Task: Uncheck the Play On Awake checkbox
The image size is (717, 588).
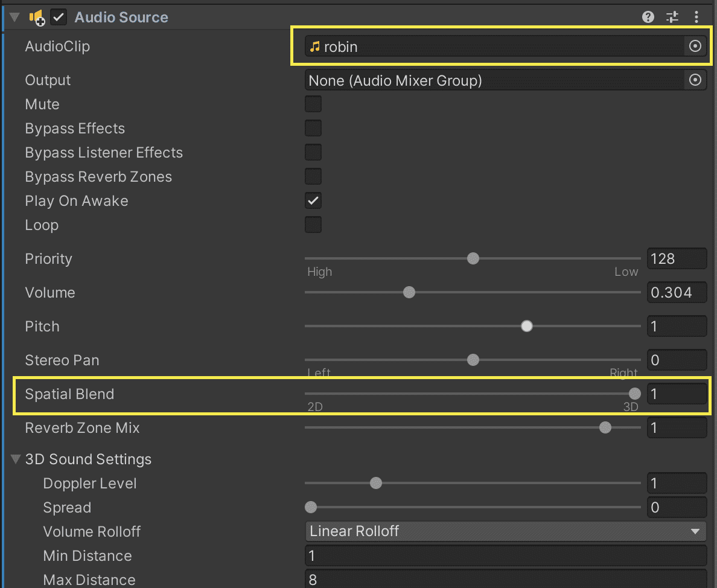Action: click(313, 201)
